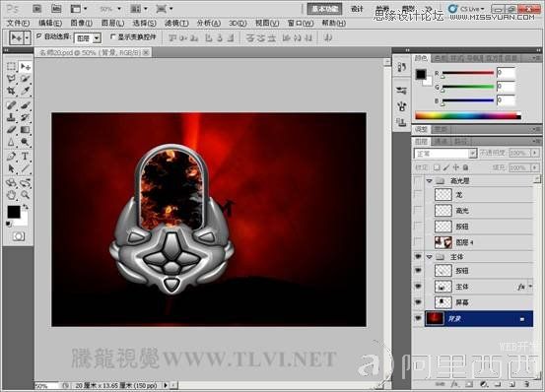This screenshot has height=392, width=545.
Task: Click the 基本功能 workspace button
Action: [324, 9]
